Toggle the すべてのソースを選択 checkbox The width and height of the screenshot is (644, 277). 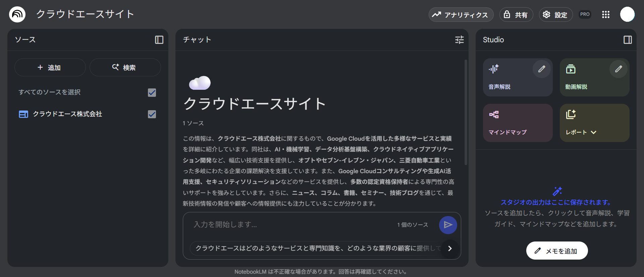point(152,92)
